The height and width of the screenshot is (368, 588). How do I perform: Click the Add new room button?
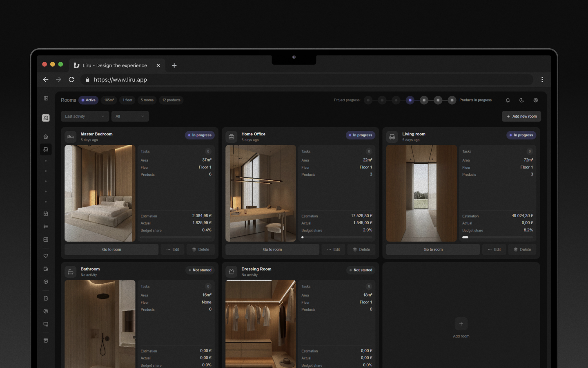pyautogui.click(x=521, y=116)
